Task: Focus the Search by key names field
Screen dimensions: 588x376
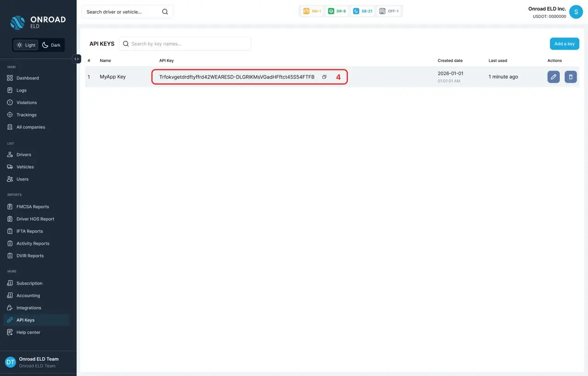Action: (185, 44)
